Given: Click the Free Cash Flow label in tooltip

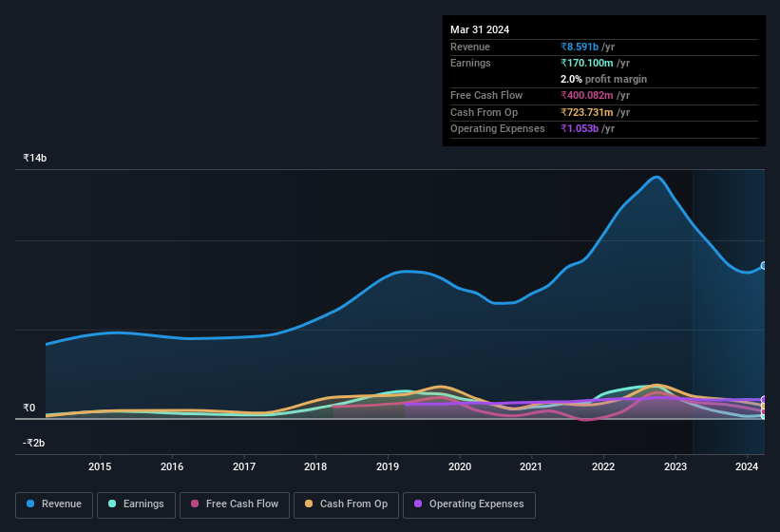Looking at the screenshot, I should point(486,95).
